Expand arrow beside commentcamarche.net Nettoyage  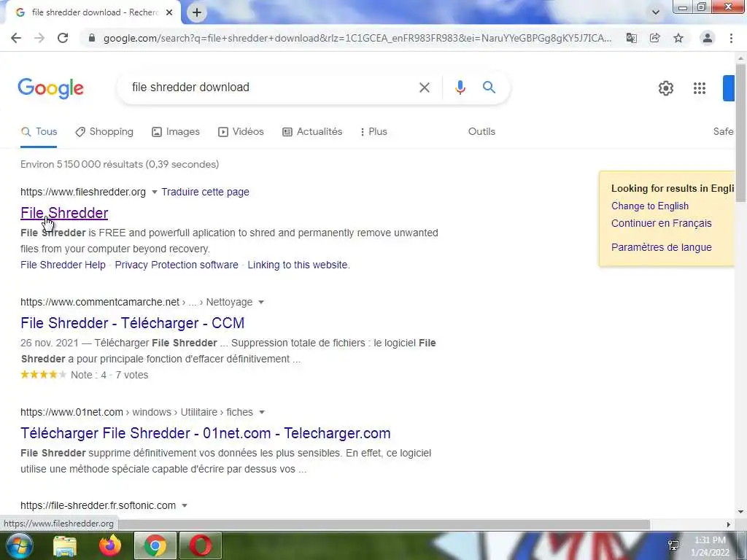coord(261,303)
